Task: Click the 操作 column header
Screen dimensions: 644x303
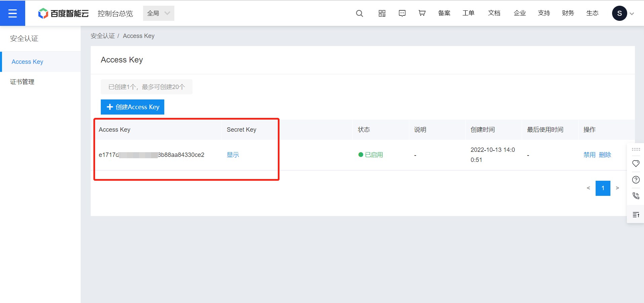Action: coord(590,130)
